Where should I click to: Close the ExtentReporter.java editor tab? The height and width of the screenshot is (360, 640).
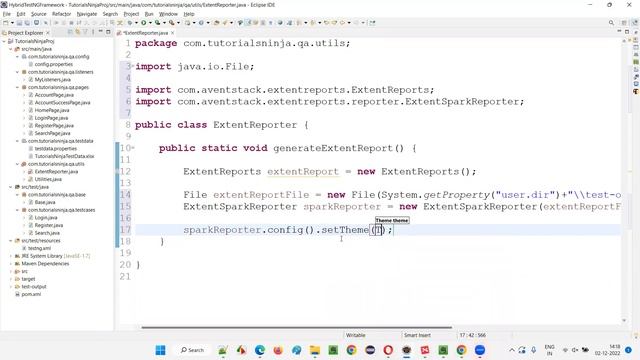pos(172,33)
